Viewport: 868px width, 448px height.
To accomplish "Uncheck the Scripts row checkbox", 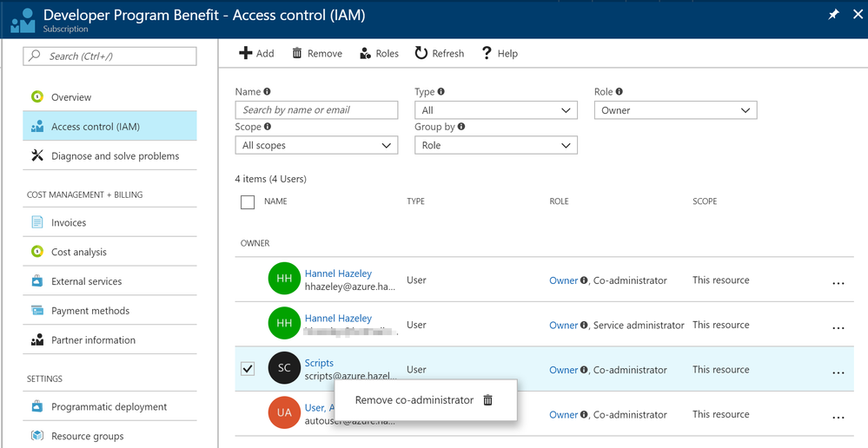I will point(248,368).
